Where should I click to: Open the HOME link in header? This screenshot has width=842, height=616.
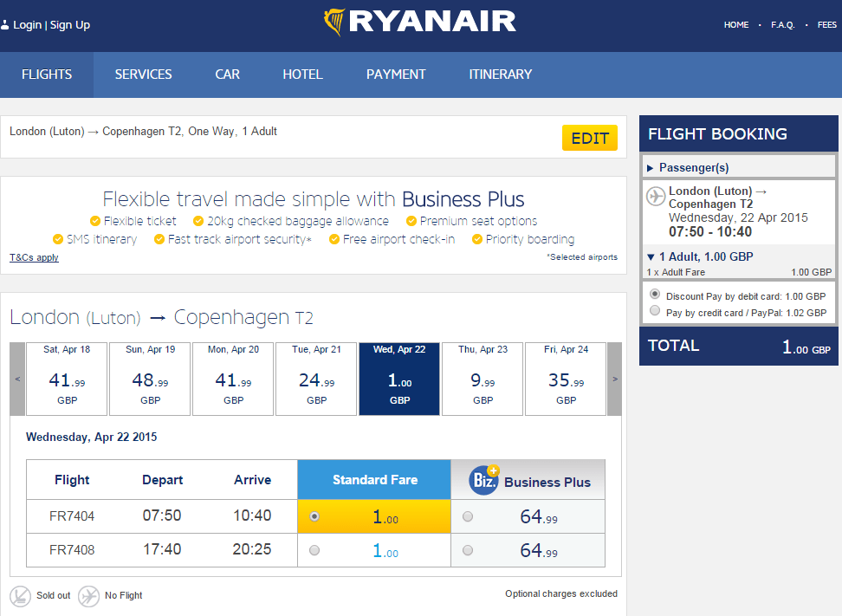click(736, 25)
